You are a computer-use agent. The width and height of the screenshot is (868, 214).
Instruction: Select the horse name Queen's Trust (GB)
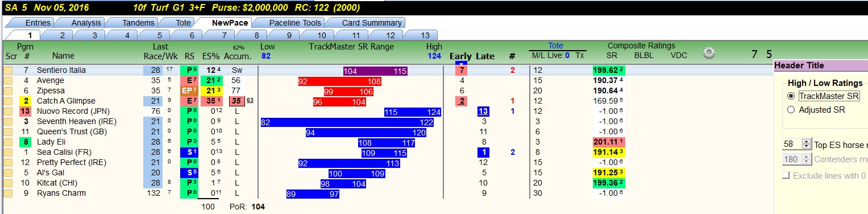pos(68,131)
